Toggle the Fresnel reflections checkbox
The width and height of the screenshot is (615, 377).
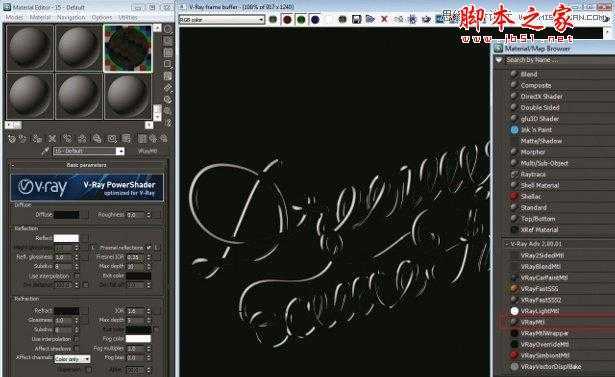coord(148,248)
